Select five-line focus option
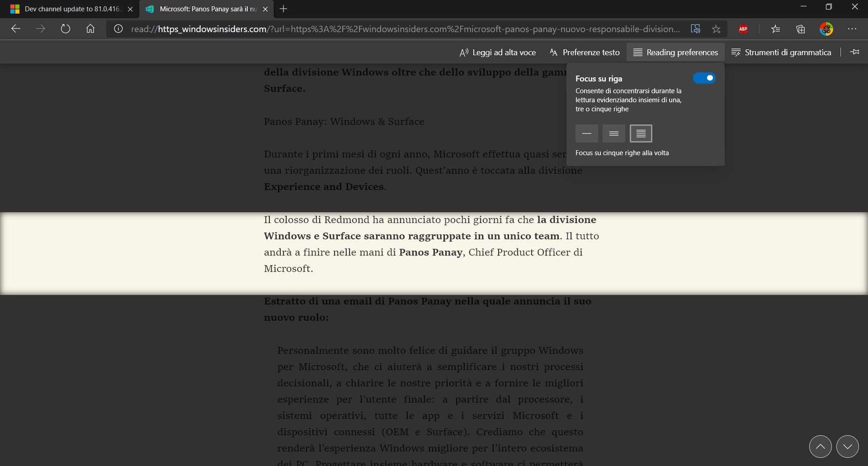 tap(641, 133)
